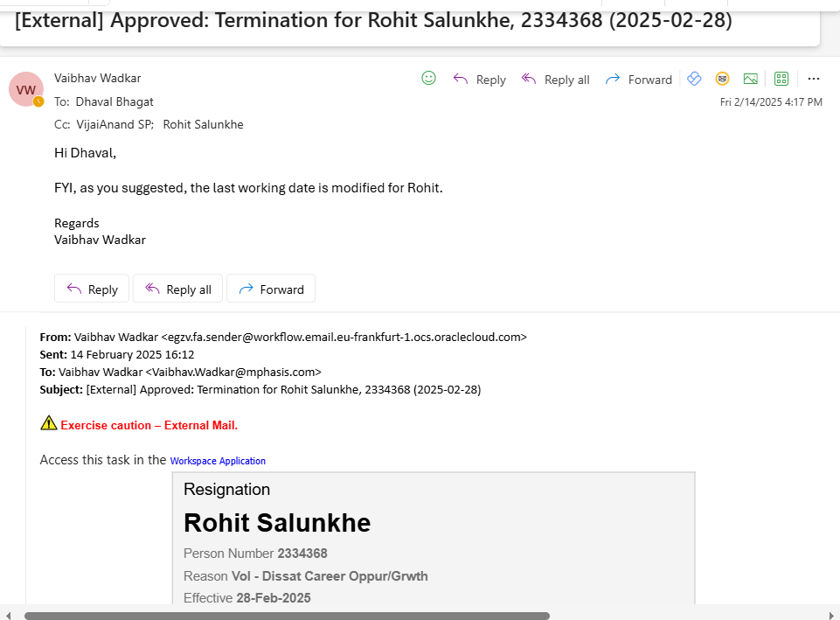Viewport: 840px width, 620px height.
Task: Click Reply in the top message toolbar
Action: click(479, 80)
